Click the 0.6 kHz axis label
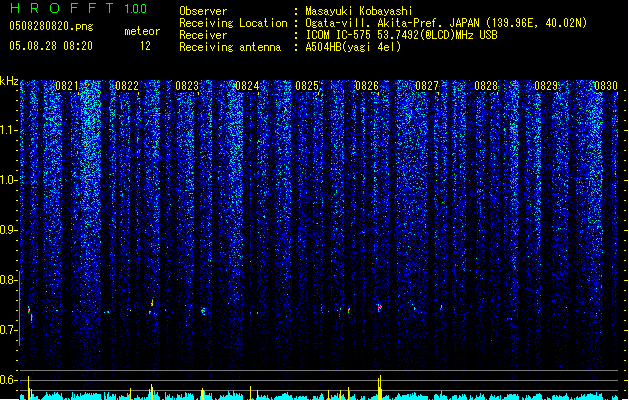 9,380
